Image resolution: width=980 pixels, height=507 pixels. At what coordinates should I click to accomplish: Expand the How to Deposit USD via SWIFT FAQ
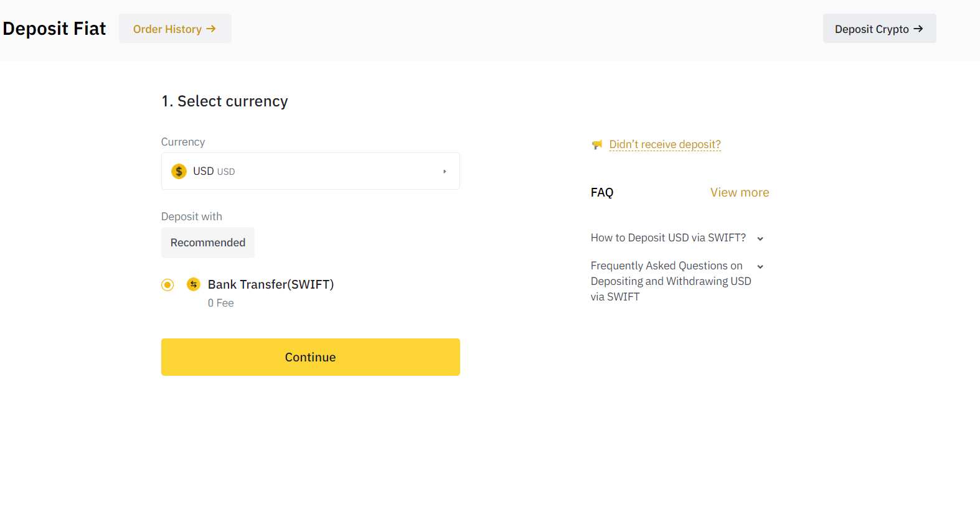tap(668, 237)
